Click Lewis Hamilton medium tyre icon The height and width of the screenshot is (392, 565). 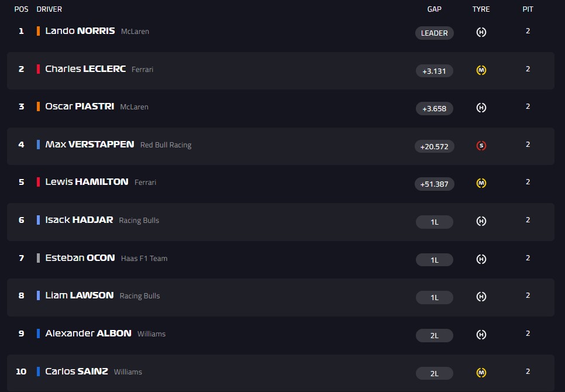click(481, 183)
